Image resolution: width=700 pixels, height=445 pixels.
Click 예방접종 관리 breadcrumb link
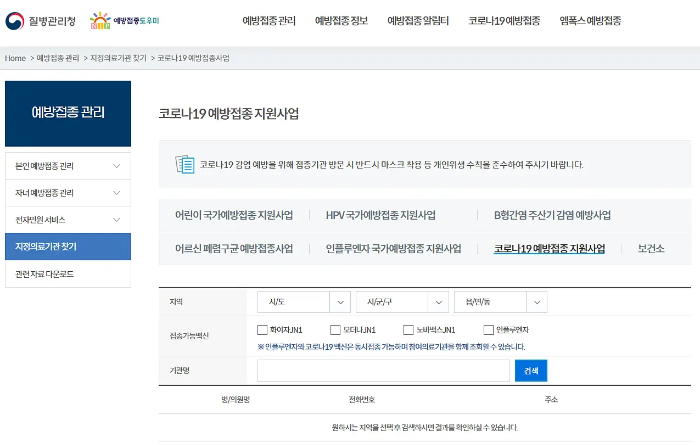coord(58,58)
